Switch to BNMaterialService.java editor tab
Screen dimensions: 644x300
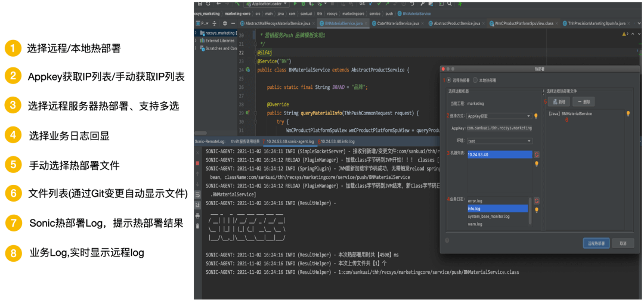(343, 23)
